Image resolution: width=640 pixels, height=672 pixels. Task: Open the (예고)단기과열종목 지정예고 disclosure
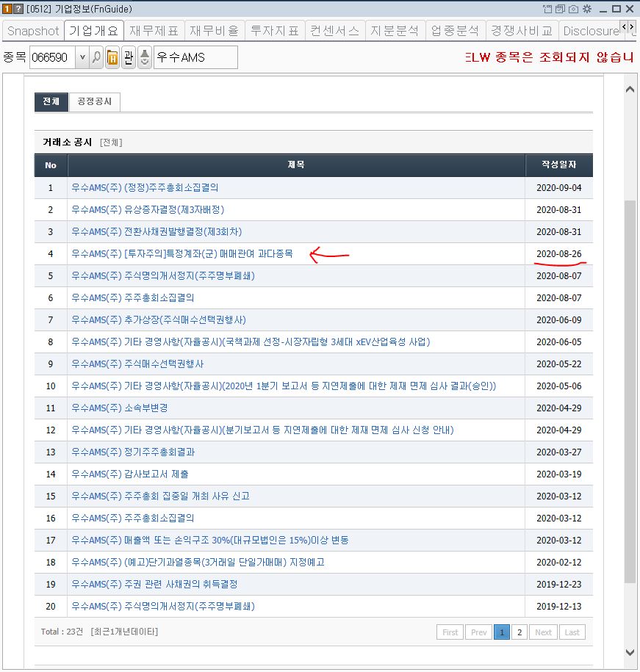pos(198,563)
